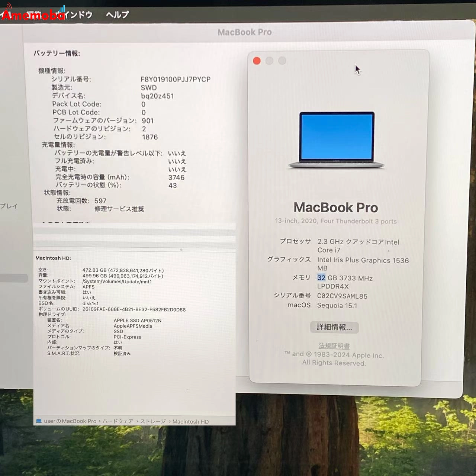Select ストレージ in the breadcrumb path
This screenshot has width=476, height=476.
(154, 421)
